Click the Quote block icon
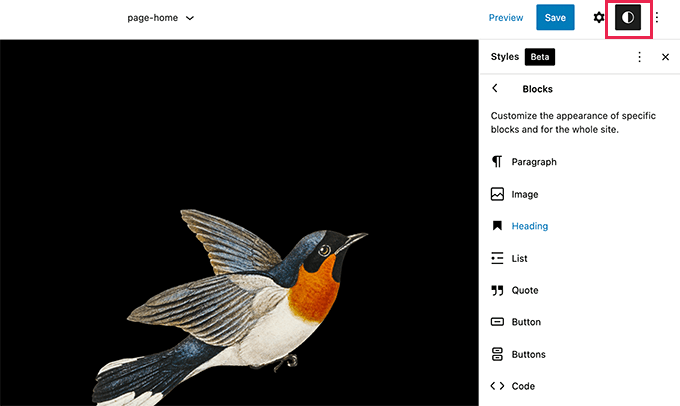The width and height of the screenshot is (680, 406). point(497,290)
